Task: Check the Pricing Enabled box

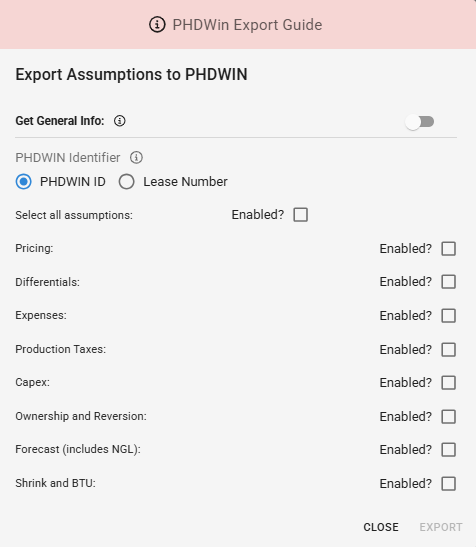Action: (x=448, y=249)
